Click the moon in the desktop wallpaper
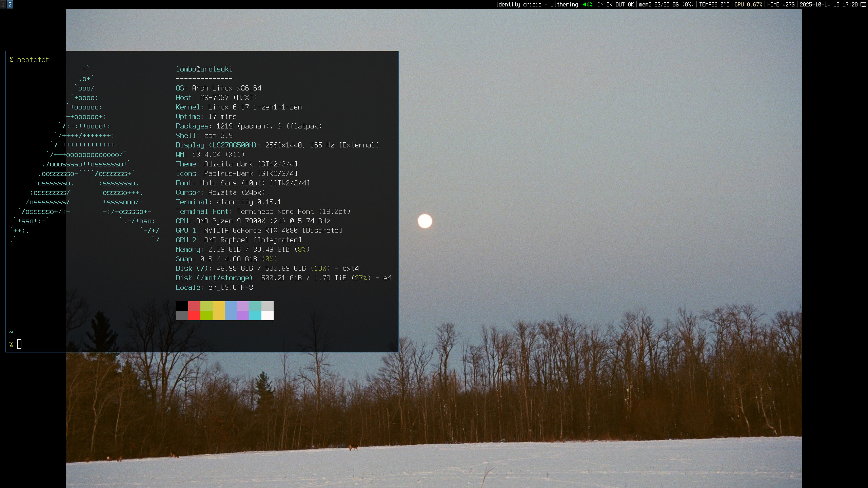 [x=425, y=221]
